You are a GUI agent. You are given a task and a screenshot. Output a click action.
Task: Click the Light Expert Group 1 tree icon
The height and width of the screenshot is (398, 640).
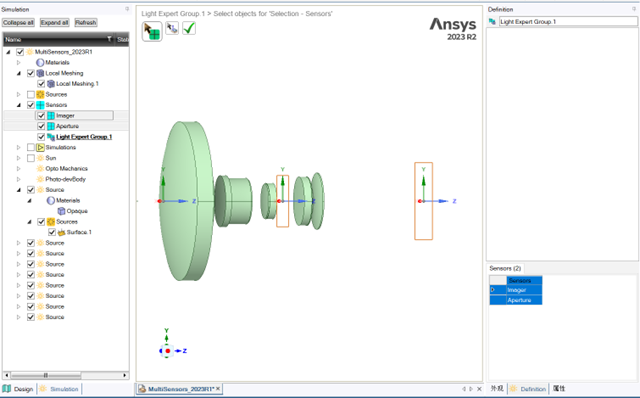coord(51,137)
